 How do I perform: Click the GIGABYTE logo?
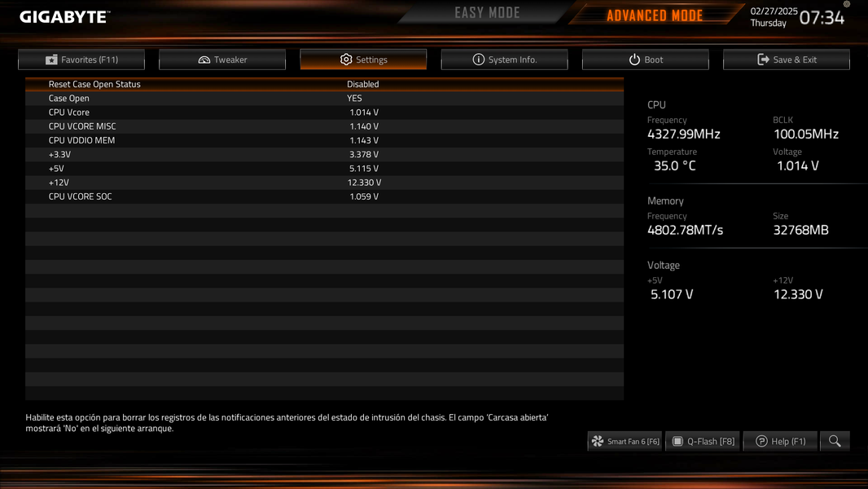tap(65, 16)
